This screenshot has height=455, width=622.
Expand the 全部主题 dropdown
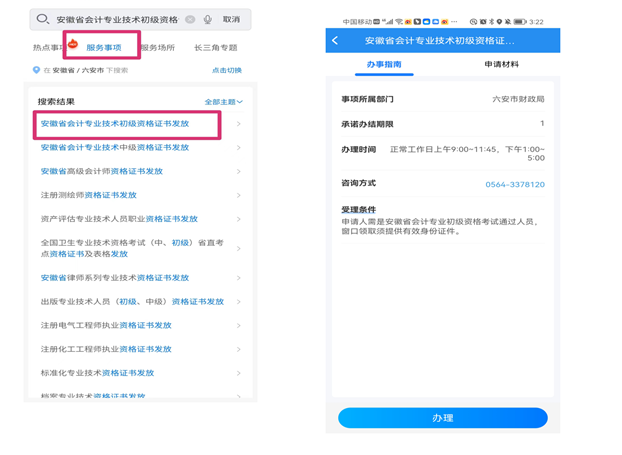tap(224, 102)
